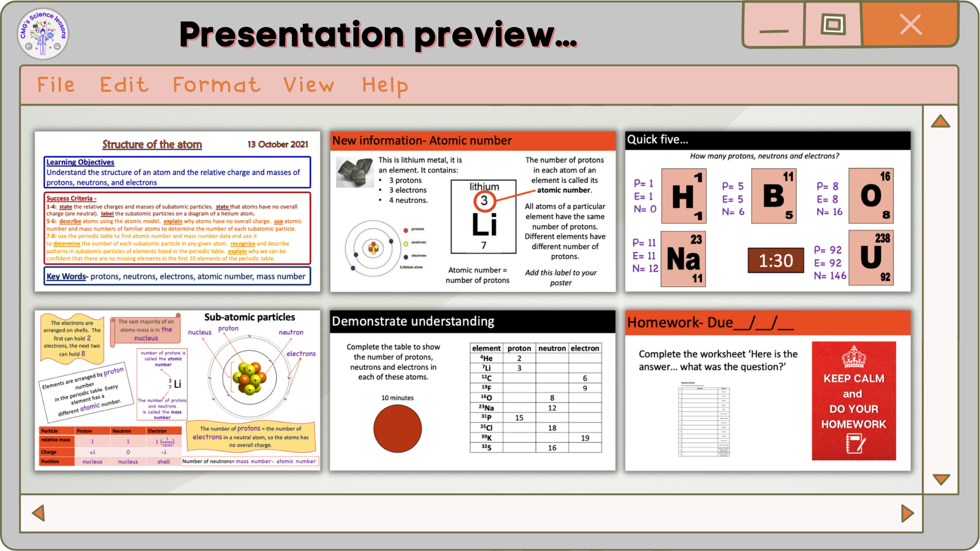Select the Structure of the atom slide
The width and height of the screenshot is (980, 551).
177,211
